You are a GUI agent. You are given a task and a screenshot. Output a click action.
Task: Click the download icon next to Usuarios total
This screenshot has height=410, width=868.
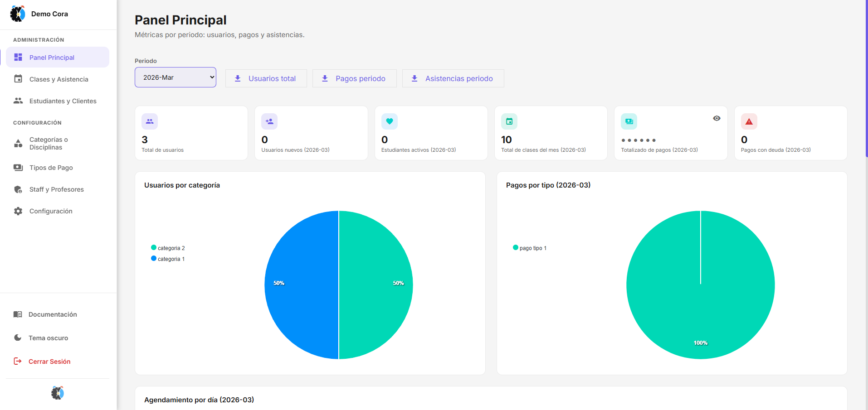[x=237, y=78]
